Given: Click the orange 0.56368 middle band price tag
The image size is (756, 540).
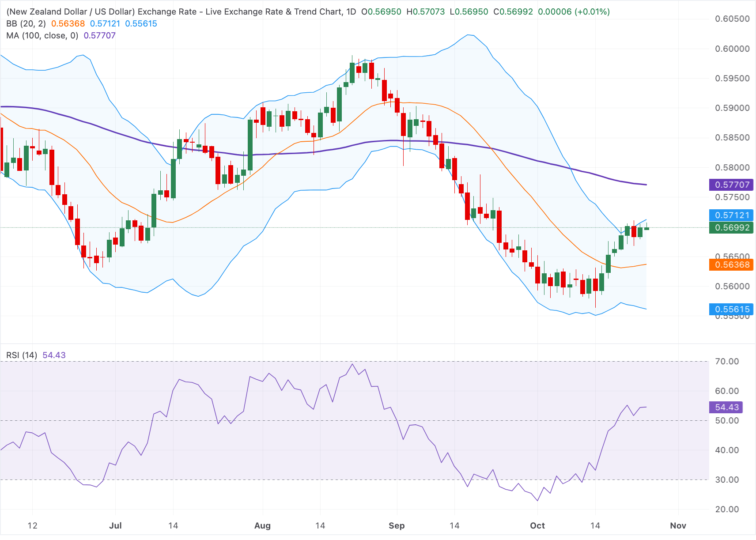Looking at the screenshot, I should click(x=731, y=265).
